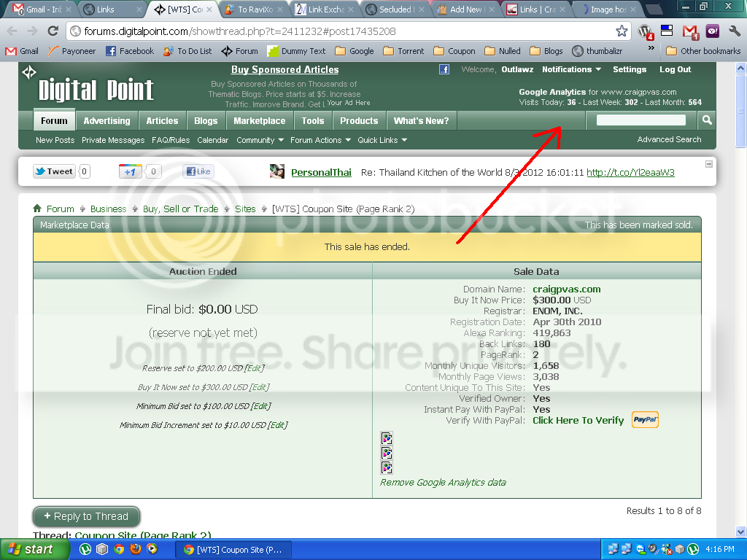This screenshot has height=560, width=747.
Task: Open the Nulled bookmarks folder
Action: [503, 51]
